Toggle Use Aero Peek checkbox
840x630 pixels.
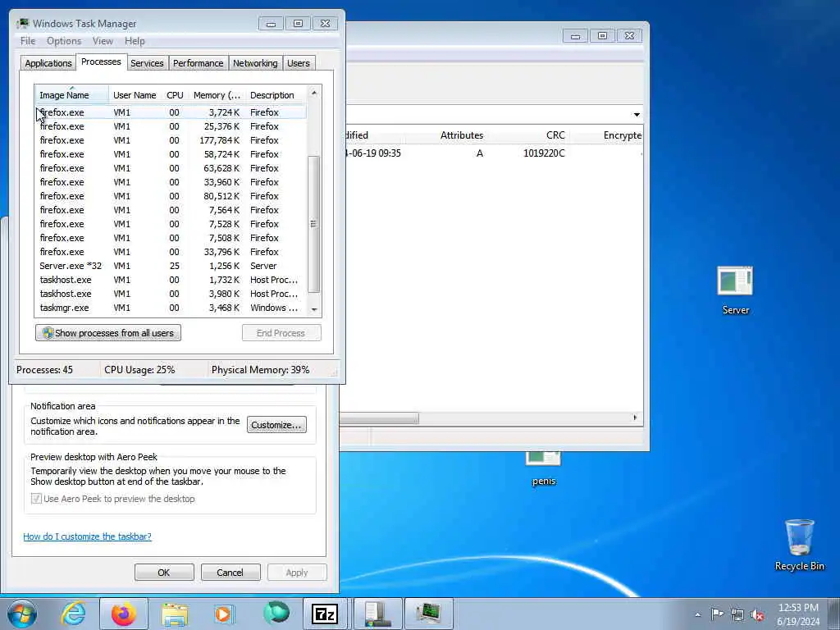pos(36,499)
